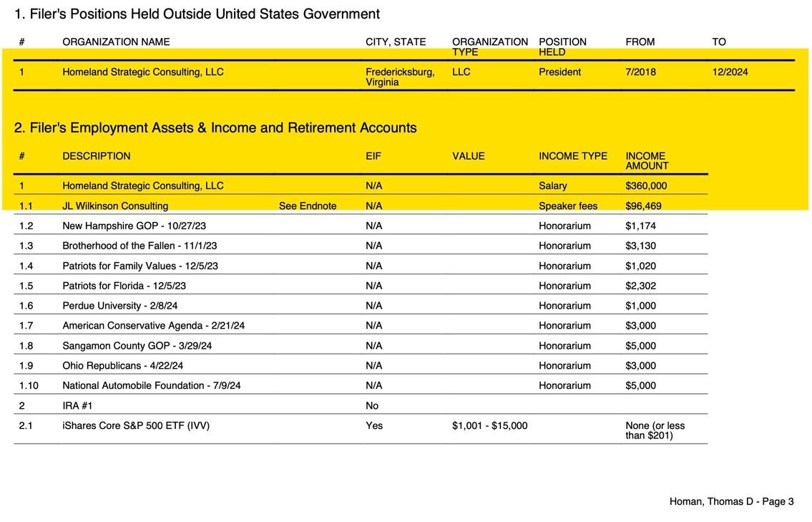Click the 'Brotherhood of the Fallen' entry

click(140, 246)
